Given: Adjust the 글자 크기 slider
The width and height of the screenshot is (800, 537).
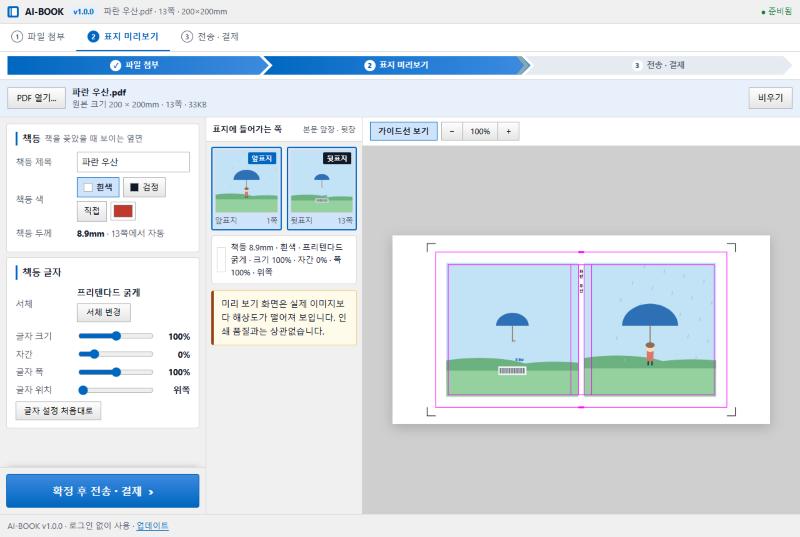Looking at the screenshot, I should point(116,336).
